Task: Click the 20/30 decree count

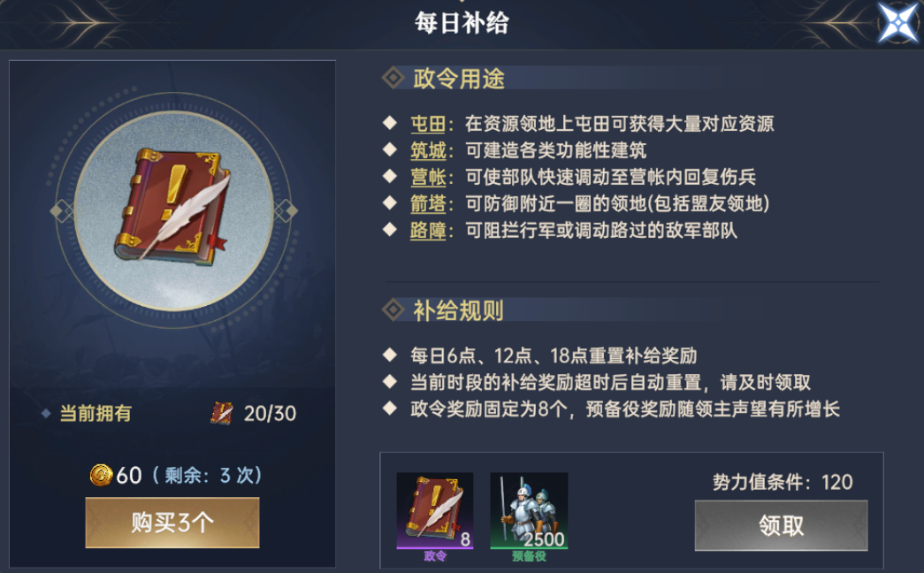Action: tap(270, 413)
